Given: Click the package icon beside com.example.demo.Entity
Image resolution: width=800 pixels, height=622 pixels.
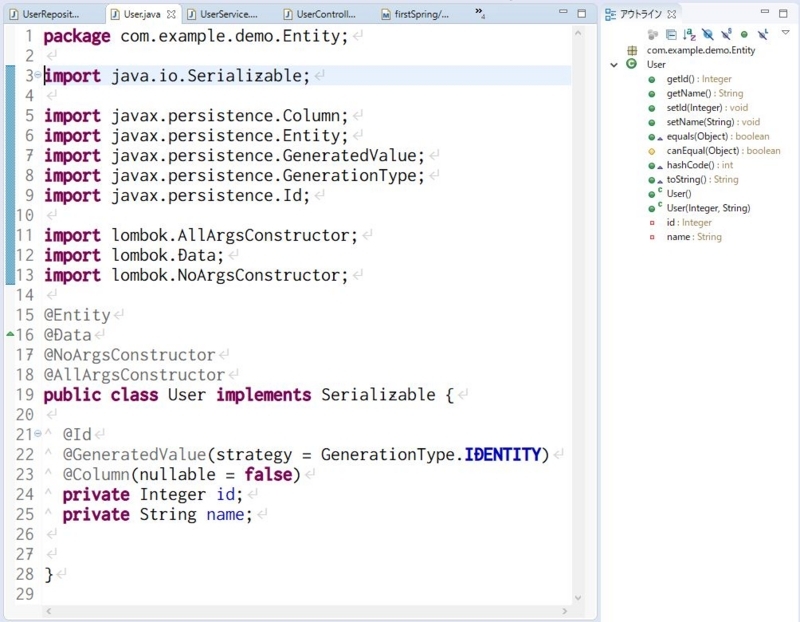Looking at the screenshot, I should 632,50.
